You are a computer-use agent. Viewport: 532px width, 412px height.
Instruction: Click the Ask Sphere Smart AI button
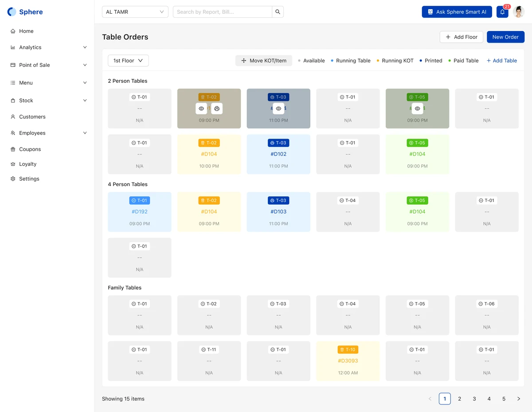[x=457, y=12]
